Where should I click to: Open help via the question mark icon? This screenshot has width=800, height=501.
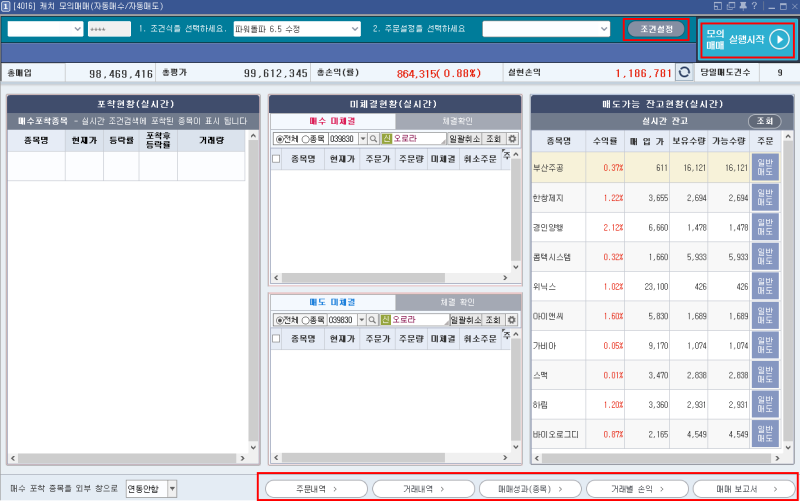pyautogui.click(x=755, y=6)
